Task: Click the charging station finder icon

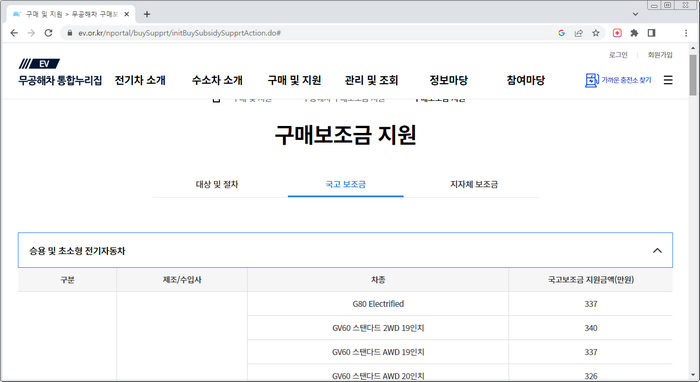Action: 592,80
